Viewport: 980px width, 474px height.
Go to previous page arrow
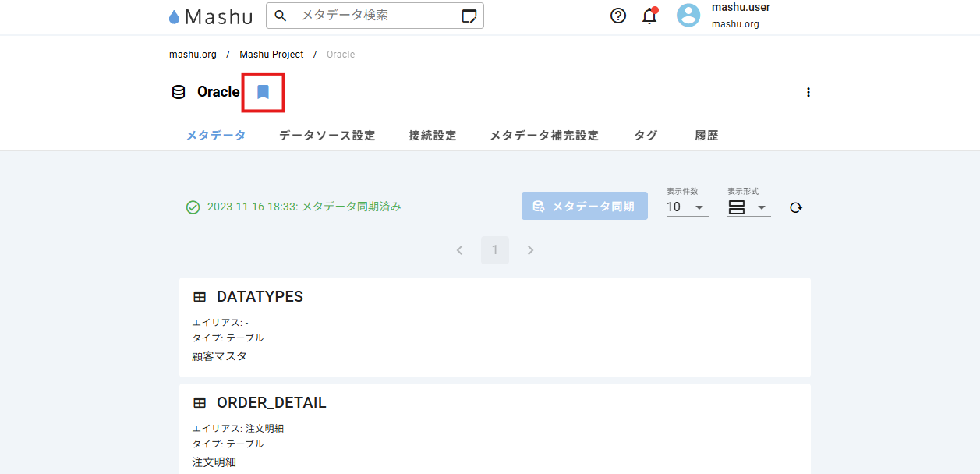(460, 250)
